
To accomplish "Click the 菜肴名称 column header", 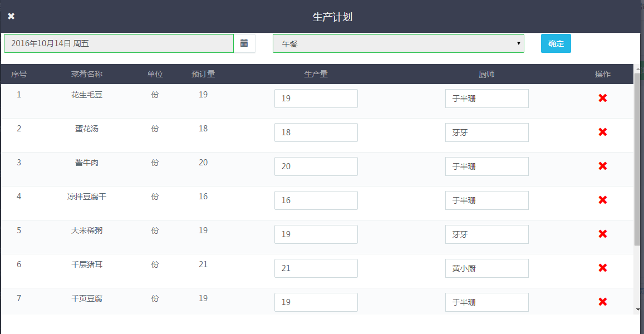I will pyautogui.click(x=86, y=74).
